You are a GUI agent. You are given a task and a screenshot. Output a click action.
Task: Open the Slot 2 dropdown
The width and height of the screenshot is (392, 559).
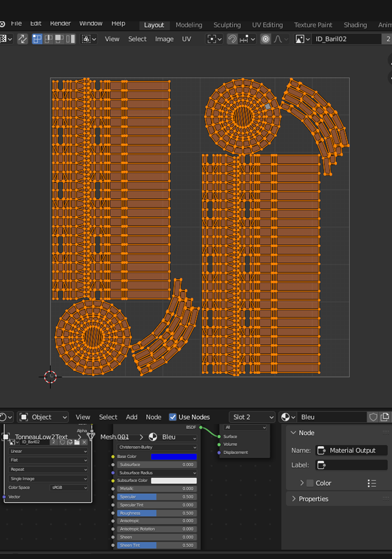tap(252, 417)
